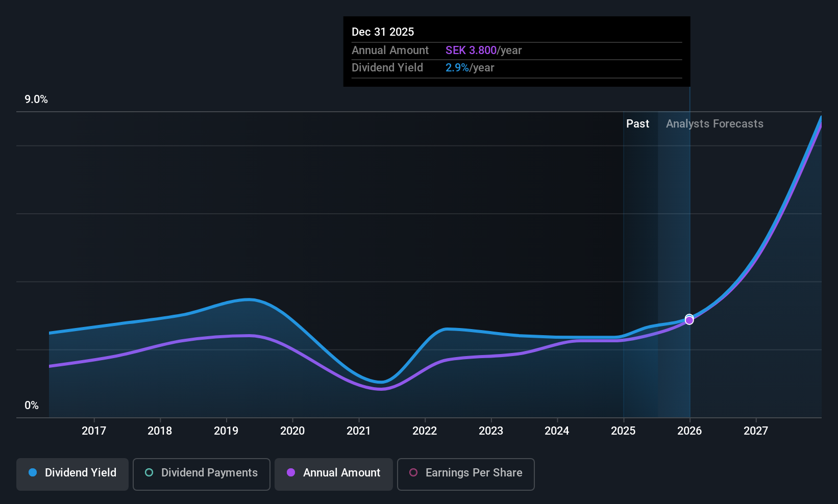Click the Dec 31 2025 tooltip date
This screenshot has height=504, width=838.
click(x=383, y=32)
